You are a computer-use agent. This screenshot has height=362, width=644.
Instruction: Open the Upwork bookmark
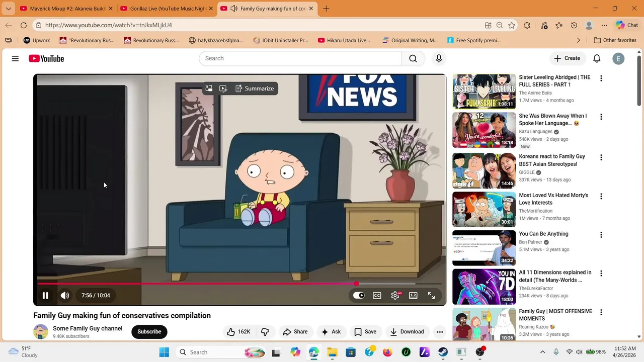[x=37, y=40]
